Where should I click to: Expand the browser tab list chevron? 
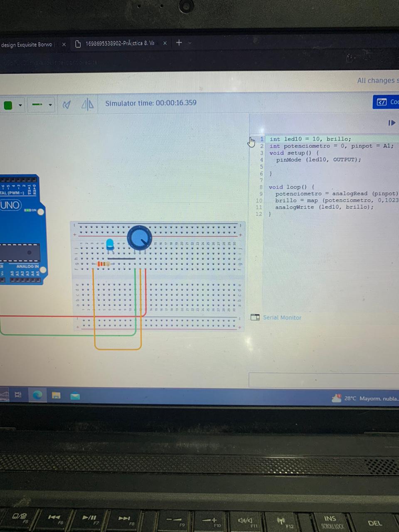190,43
